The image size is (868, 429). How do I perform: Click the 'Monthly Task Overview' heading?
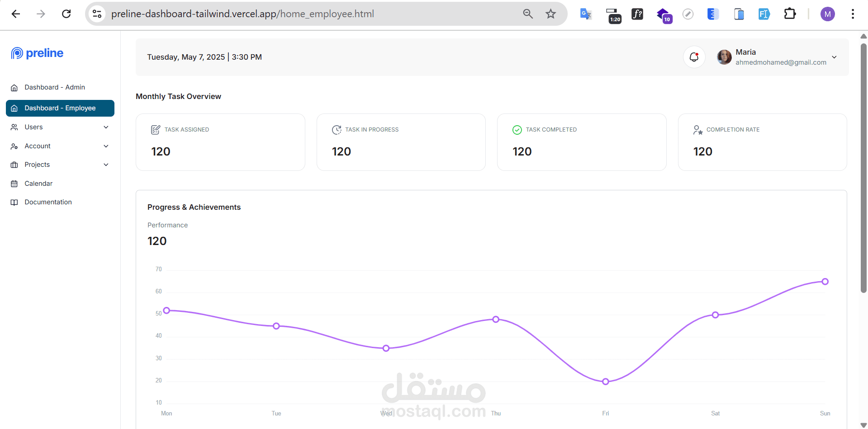pyautogui.click(x=178, y=96)
